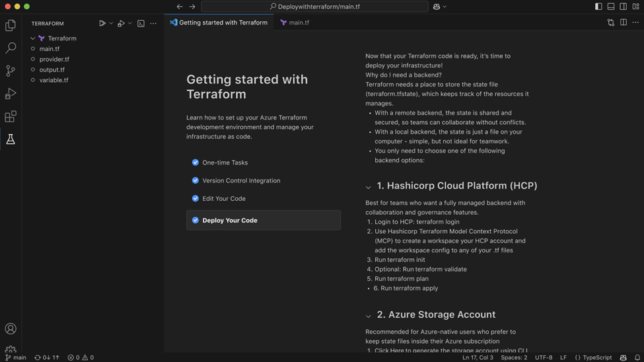Collapse the Terraform tree node
This screenshot has height=362, width=644.
pyautogui.click(x=33, y=38)
